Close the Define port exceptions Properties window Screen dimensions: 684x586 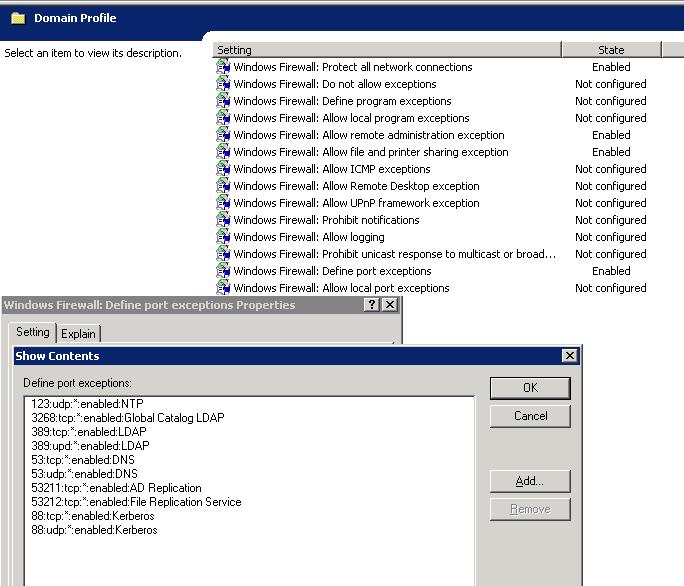(390, 305)
